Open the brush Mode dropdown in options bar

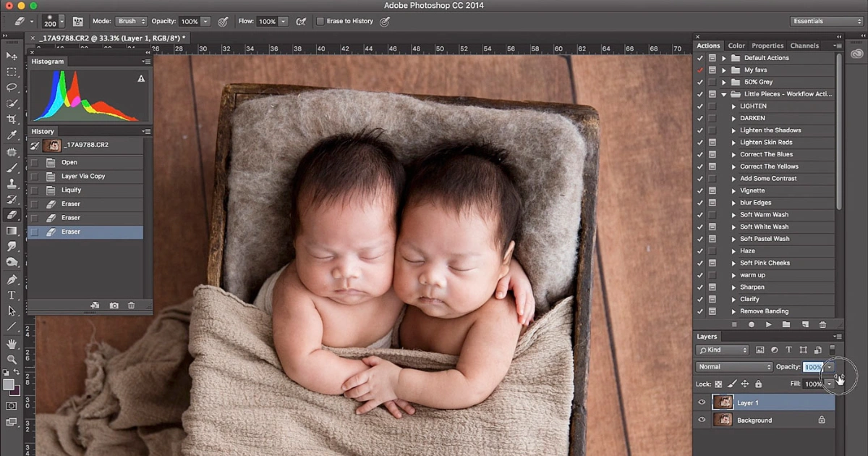[x=131, y=21]
